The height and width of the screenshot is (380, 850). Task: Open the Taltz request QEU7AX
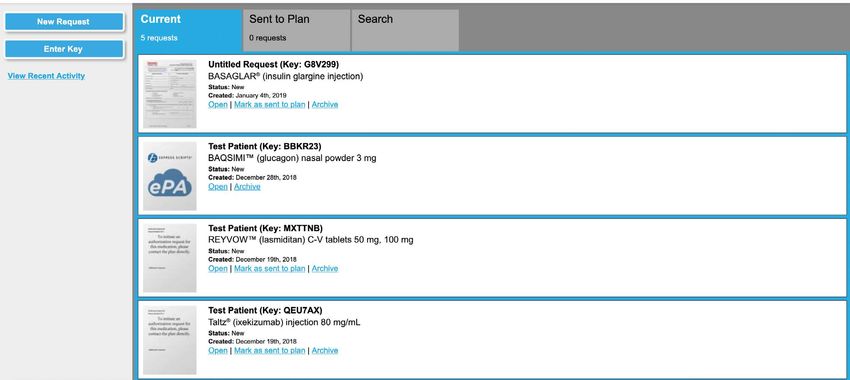click(x=218, y=351)
